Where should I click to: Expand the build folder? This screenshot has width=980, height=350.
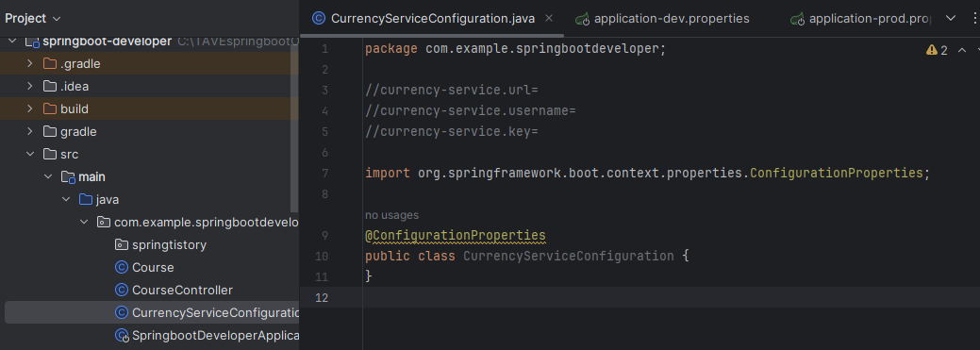[29, 108]
